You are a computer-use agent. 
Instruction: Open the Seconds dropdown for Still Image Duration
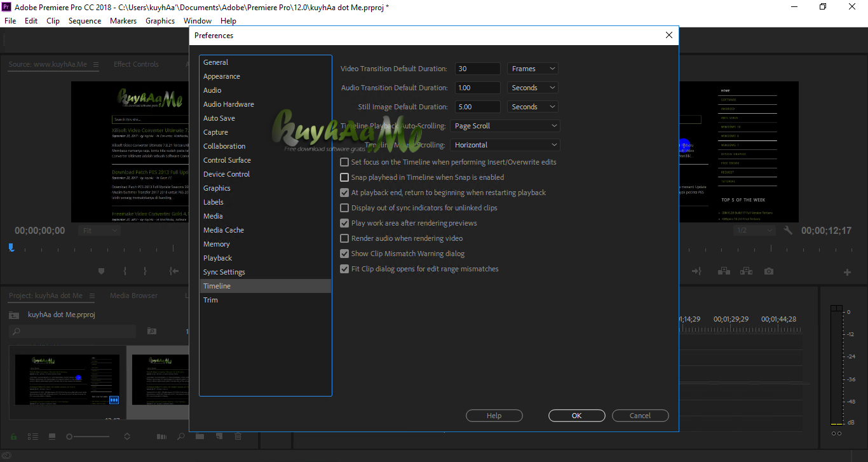coord(532,107)
